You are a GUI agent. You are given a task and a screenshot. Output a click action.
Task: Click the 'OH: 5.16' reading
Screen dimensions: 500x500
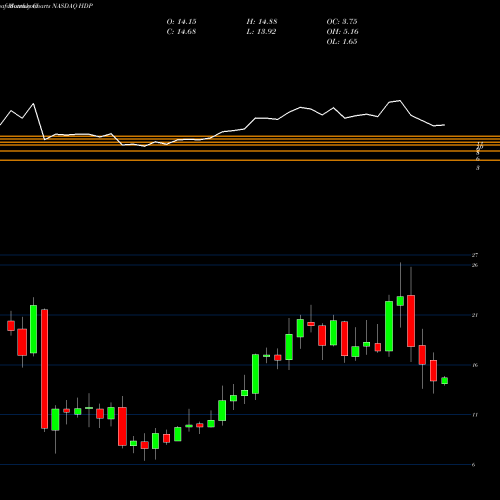(342, 32)
